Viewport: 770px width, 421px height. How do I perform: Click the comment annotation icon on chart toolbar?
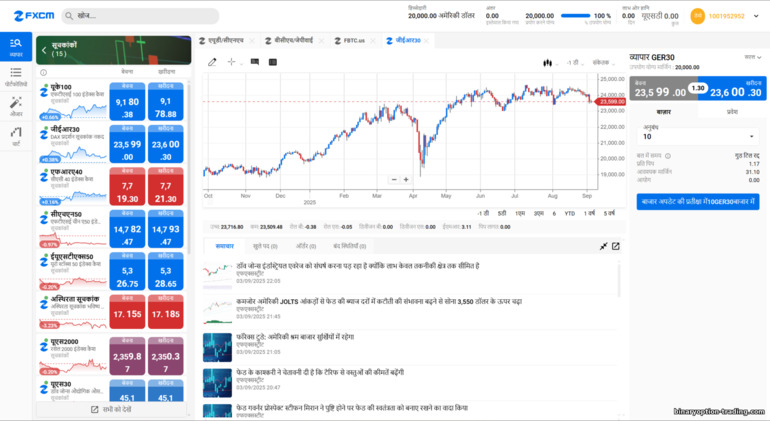coord(254,62)
